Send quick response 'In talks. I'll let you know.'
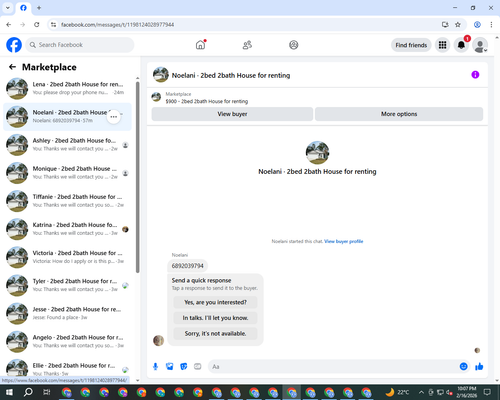 click(215, 318)
